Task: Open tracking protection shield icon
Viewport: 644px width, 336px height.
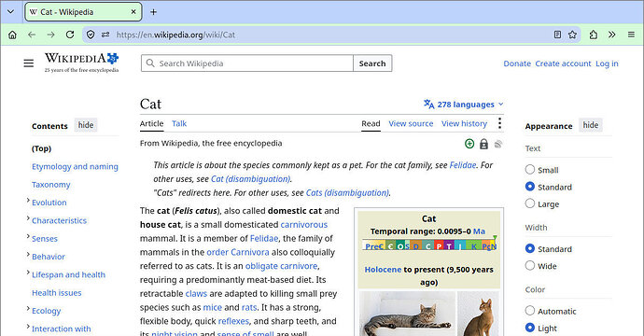Action: [x=91, y=35]
